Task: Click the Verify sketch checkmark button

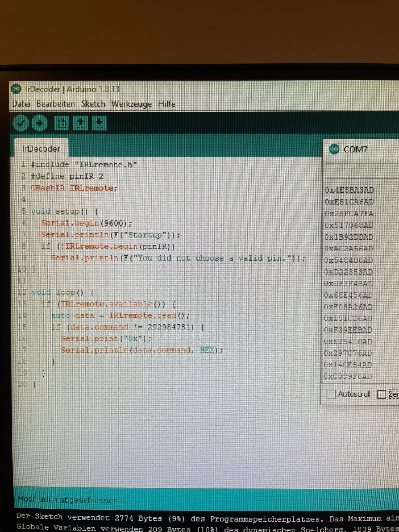Action: coord(21,123)
